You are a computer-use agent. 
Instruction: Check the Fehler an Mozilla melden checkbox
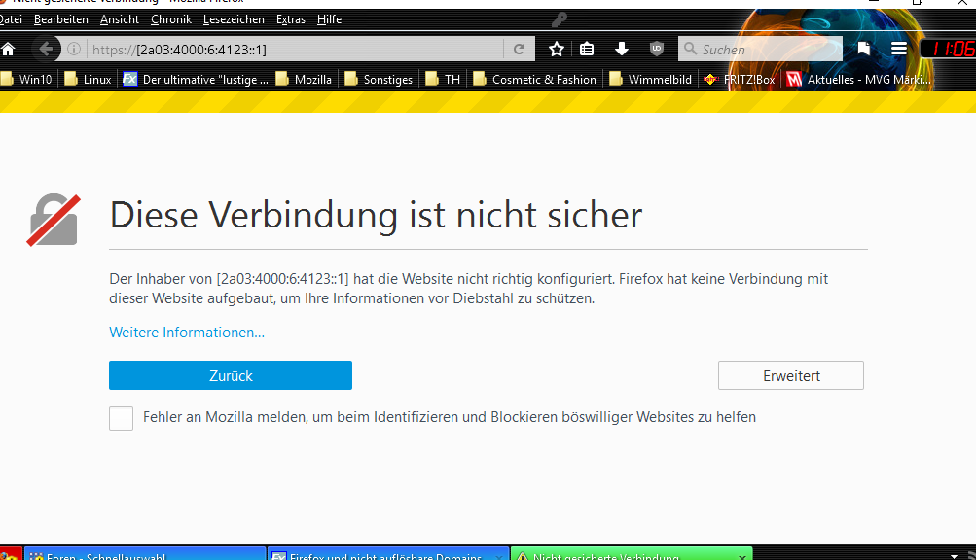tap(121, 418)
